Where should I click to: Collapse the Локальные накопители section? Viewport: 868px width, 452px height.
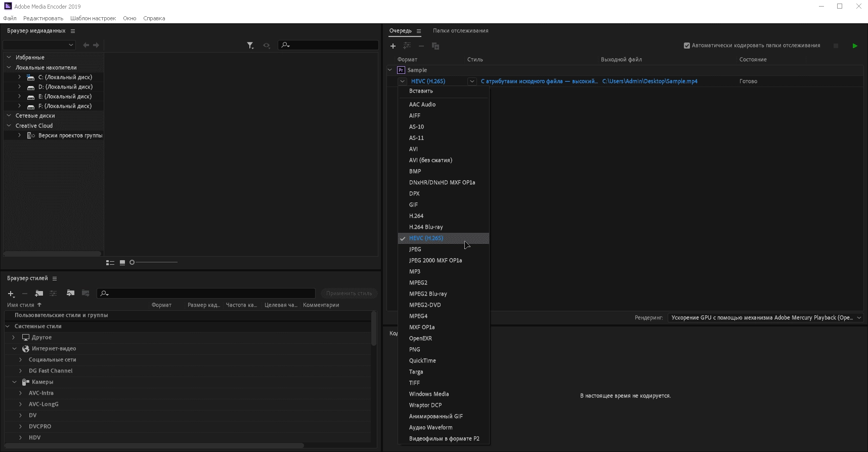click(x=9, y=67)
